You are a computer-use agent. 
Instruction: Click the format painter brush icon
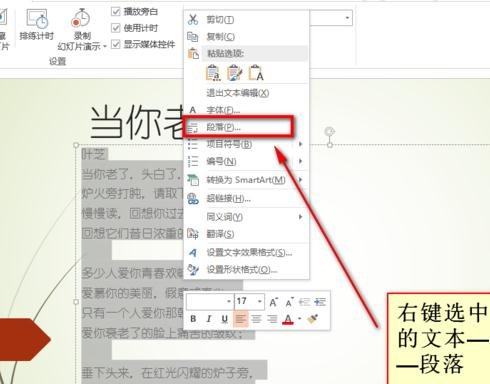click(312, 319)
